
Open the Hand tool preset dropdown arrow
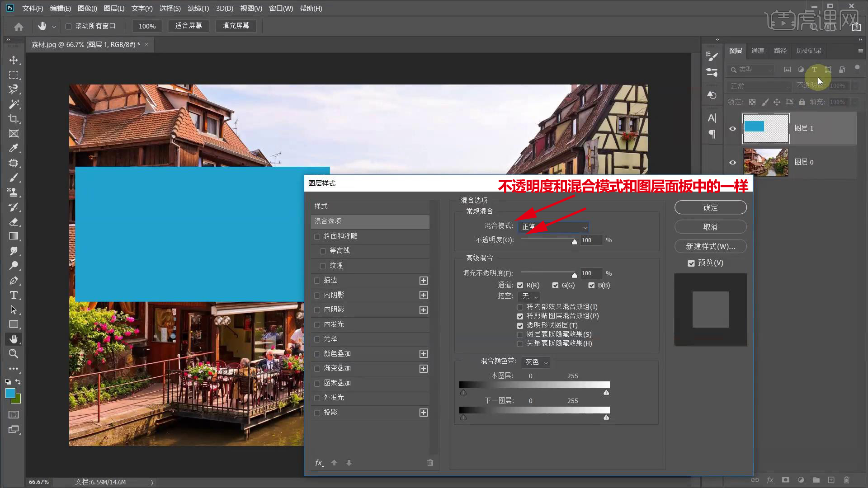54,27
